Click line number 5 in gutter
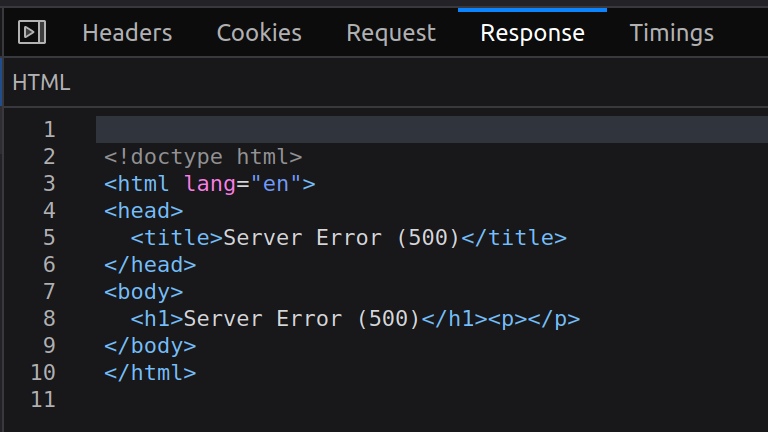This screenshot has width=768, height=432. (x=49, y=238)
